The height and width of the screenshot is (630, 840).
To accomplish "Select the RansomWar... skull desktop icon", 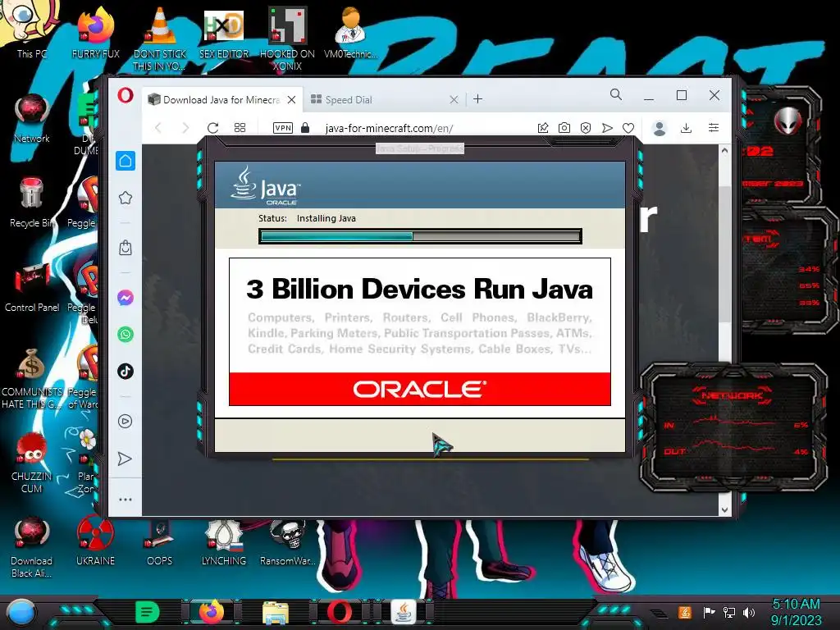I will [288, 542].
